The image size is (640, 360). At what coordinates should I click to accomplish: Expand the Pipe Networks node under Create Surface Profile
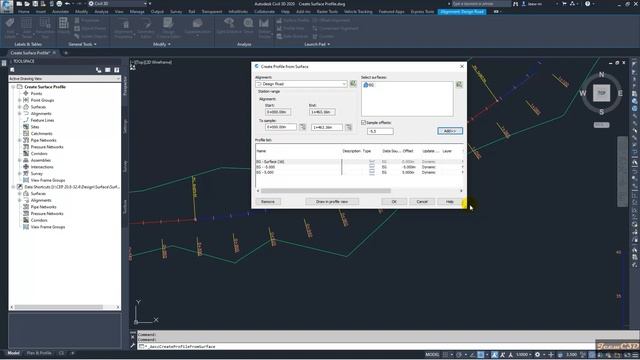[20, 140]
